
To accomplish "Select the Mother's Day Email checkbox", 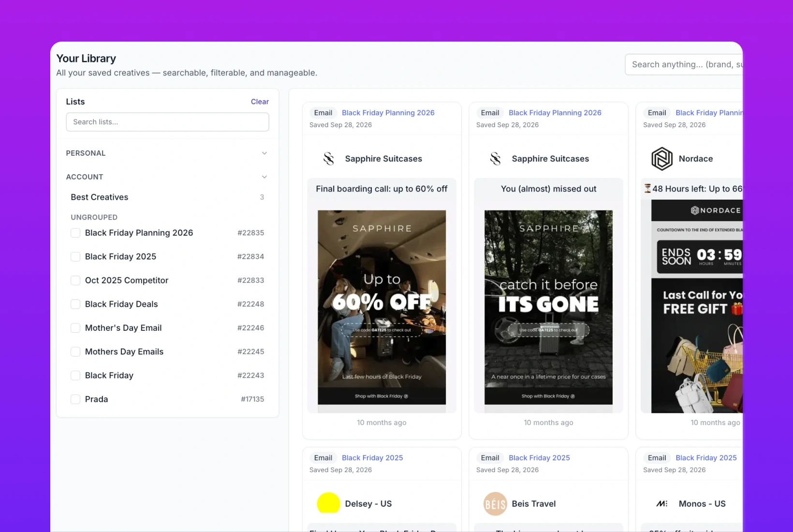I will pyautogui.click(x=75, y=327).
